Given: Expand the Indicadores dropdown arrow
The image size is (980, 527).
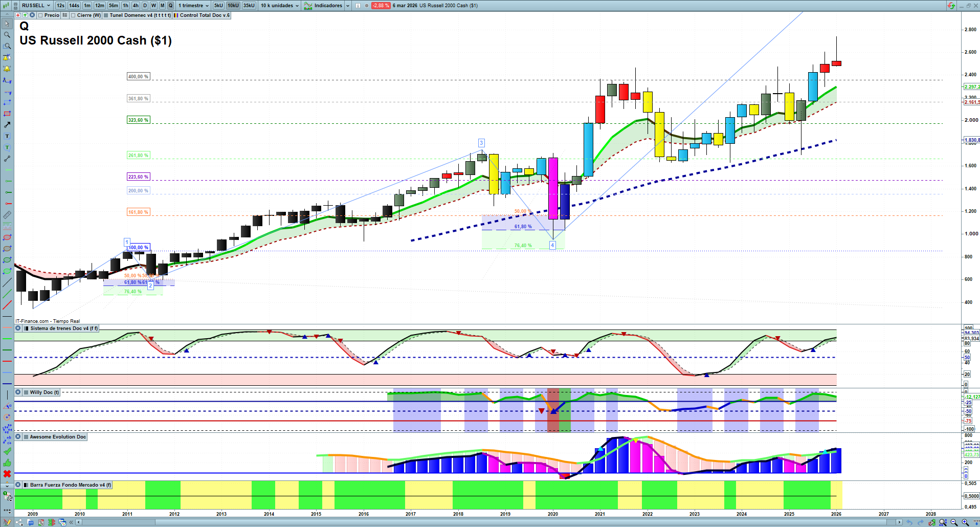Looking at the screenshot, I should tap(348, 6).
